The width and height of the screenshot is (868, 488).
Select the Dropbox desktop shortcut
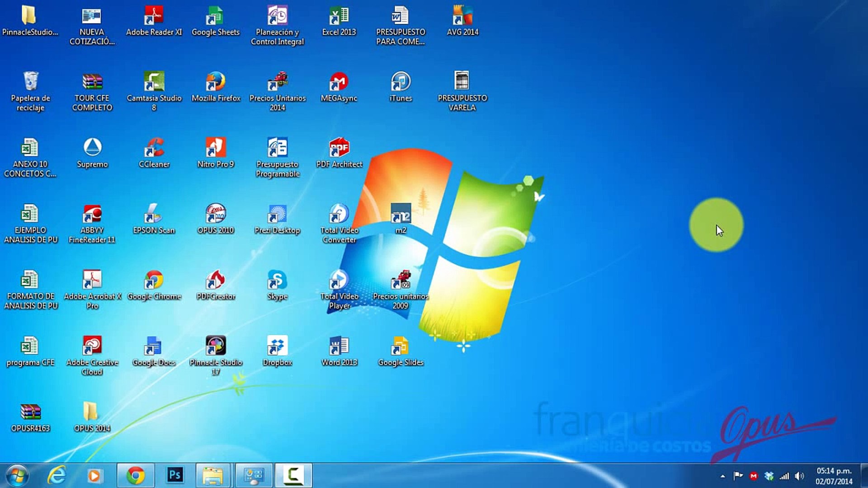point(277,346)
